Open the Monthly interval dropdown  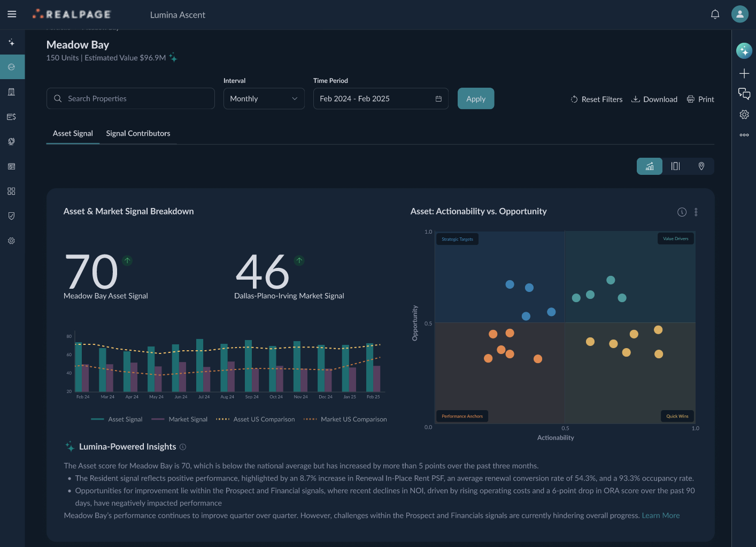pos(264,99)
